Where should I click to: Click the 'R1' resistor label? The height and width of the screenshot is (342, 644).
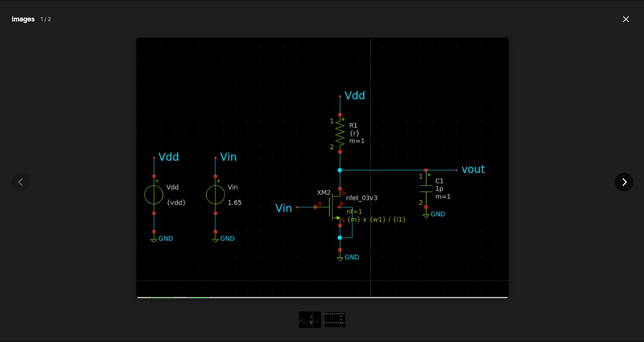(353, 125)
